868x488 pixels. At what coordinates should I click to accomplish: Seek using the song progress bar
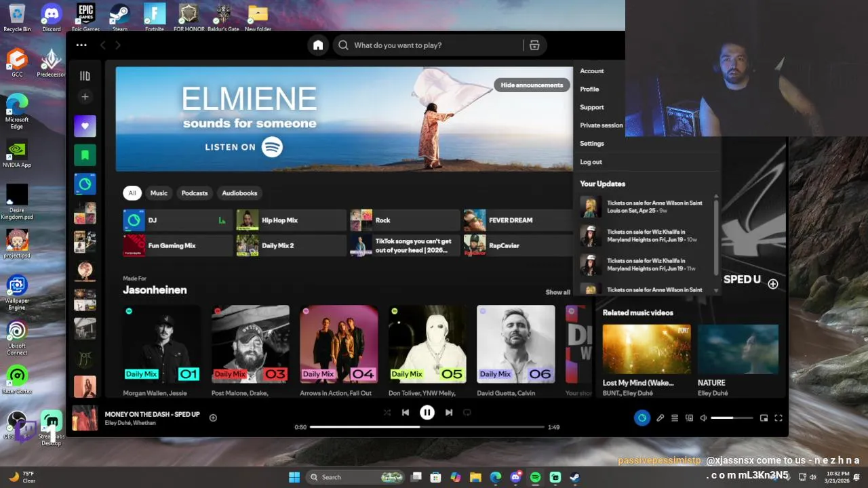click(x=427, y=427)
